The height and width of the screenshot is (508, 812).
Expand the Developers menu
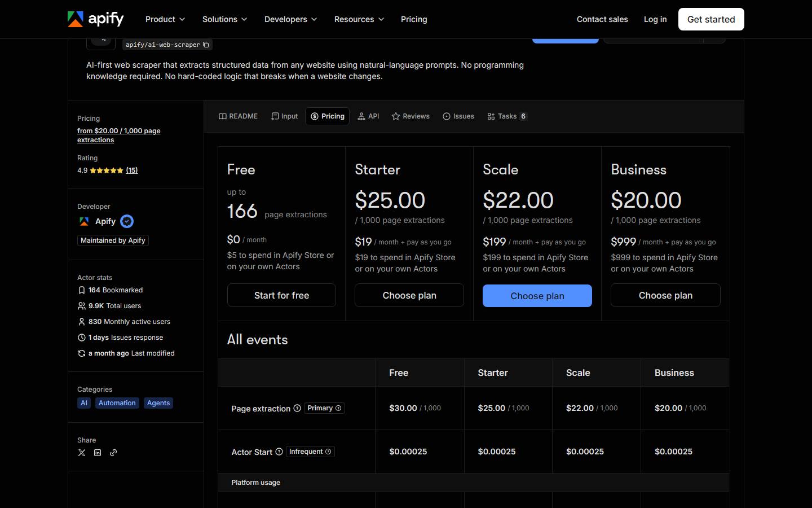(291, 19)
